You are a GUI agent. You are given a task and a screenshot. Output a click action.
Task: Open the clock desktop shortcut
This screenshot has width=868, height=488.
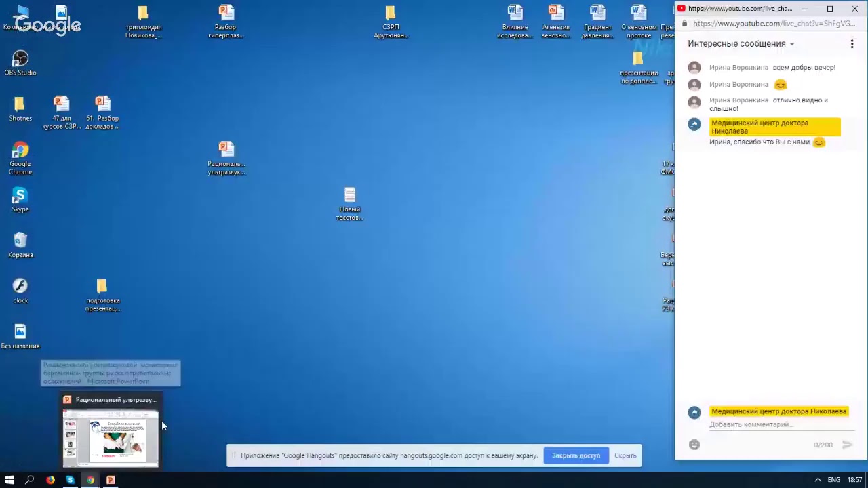(x=20, y=290)
